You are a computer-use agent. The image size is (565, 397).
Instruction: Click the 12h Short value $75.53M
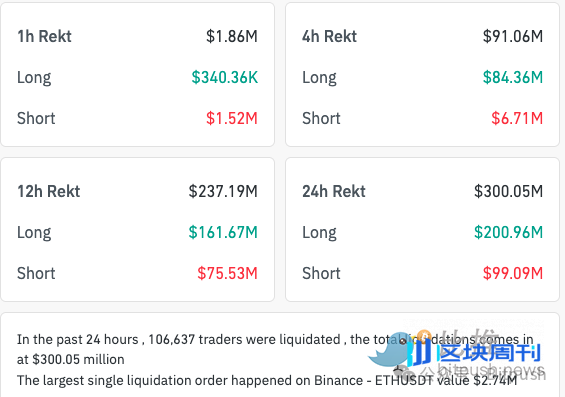pos(227,273)
